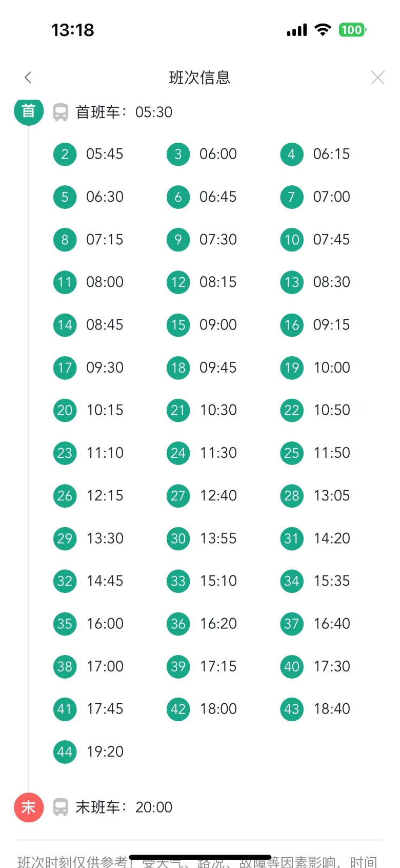The width and height of the screenshot is (400, 868).
Task: Tap the 班次信息 page title
Action: (x=199, y=78)
